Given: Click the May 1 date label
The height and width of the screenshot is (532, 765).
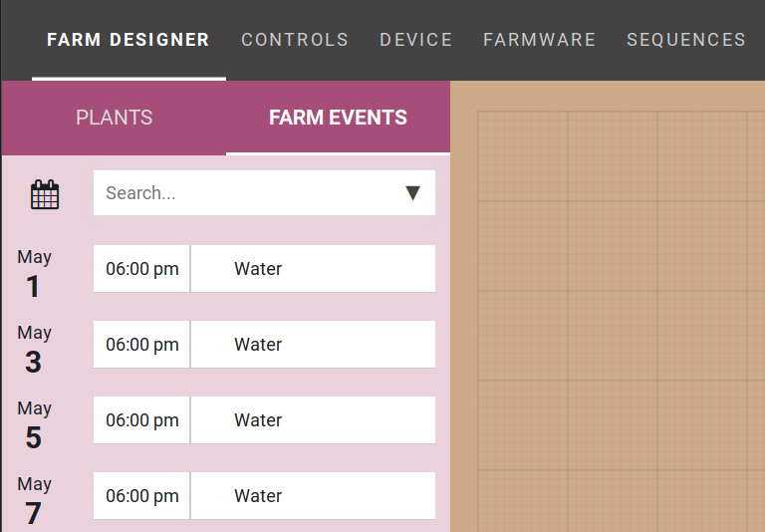Looking at the screenshot, I should coord(34,273).
